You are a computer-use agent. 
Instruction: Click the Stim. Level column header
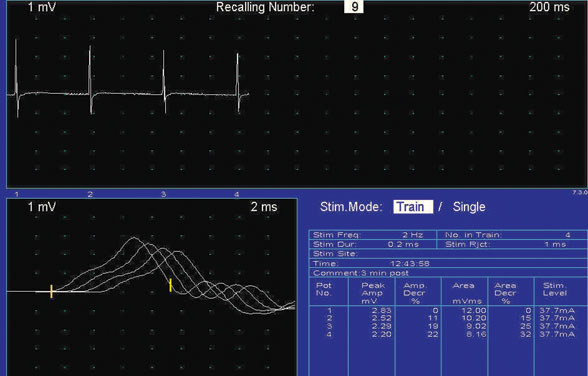point(554,289)
